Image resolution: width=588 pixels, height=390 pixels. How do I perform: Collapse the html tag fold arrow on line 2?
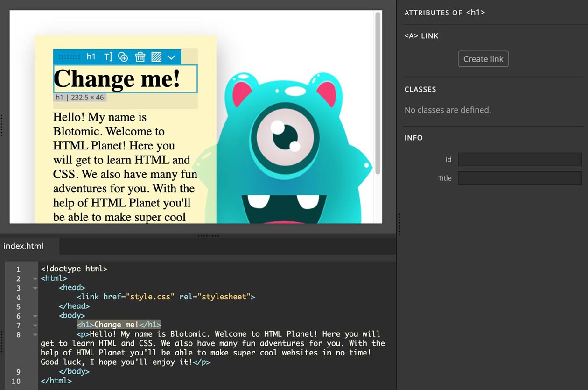pyautogui.click(x=35, y=279)
